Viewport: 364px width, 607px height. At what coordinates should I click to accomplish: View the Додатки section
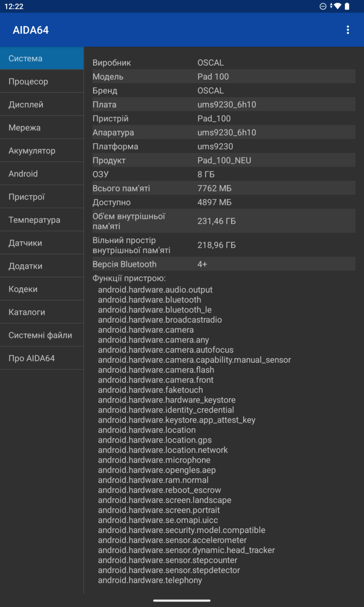coord(42,266)
